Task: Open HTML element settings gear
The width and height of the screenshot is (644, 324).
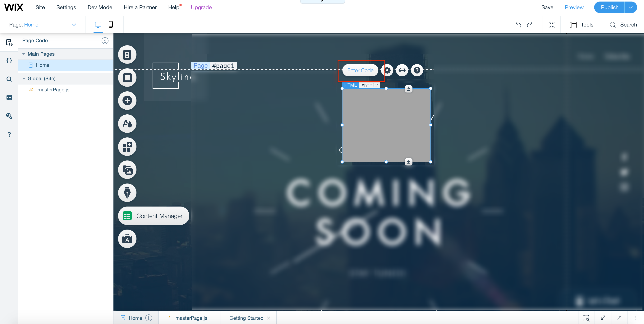Action: click(x=387, y=70)
